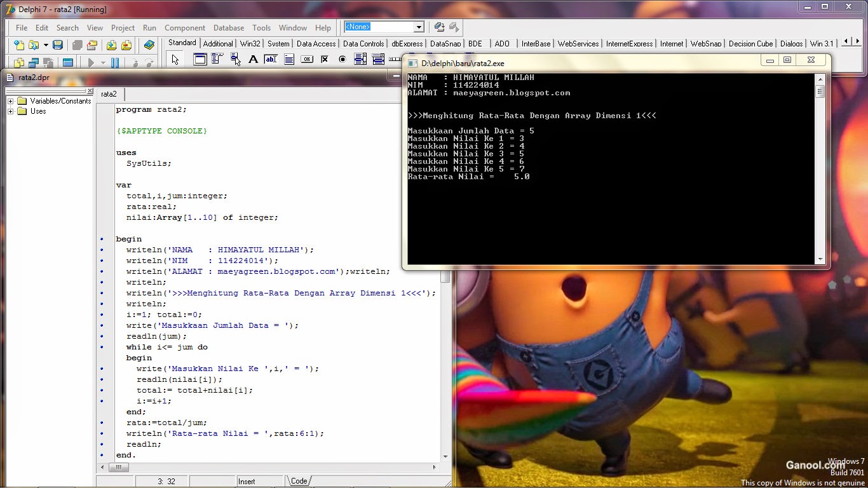Select the Frames component icon

200,59
